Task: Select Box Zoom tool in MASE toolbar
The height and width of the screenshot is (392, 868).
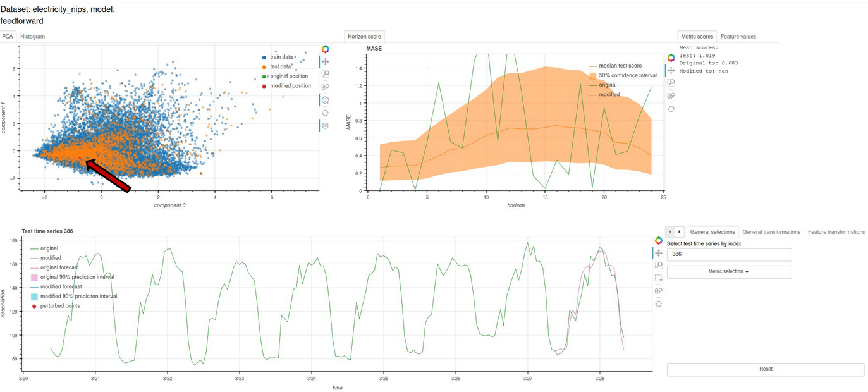Action: [671, 83]
